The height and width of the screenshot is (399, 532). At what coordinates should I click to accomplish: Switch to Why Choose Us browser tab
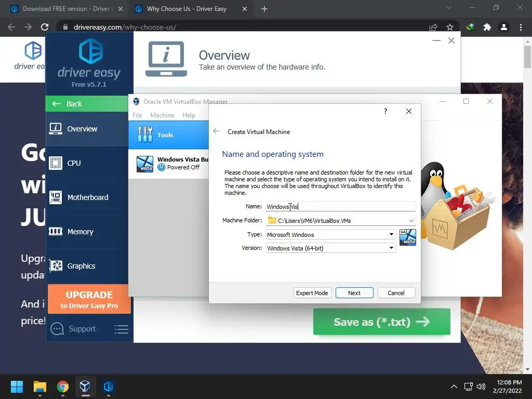pyautogui.click(x=187, y=9)
